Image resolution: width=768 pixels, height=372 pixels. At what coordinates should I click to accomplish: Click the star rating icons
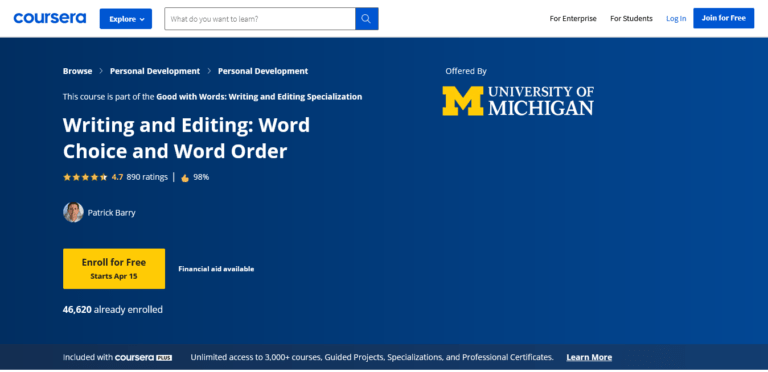[x=85, y=177]
